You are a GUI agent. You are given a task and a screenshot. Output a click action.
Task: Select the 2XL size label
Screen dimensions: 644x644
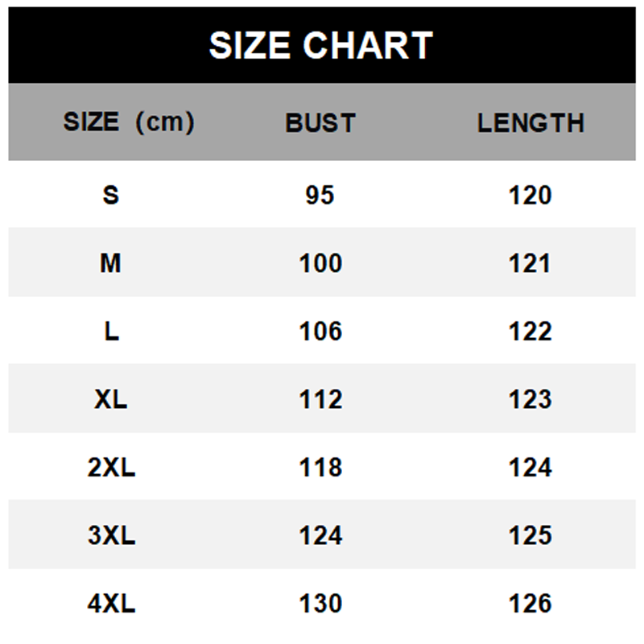coord(111,467)
